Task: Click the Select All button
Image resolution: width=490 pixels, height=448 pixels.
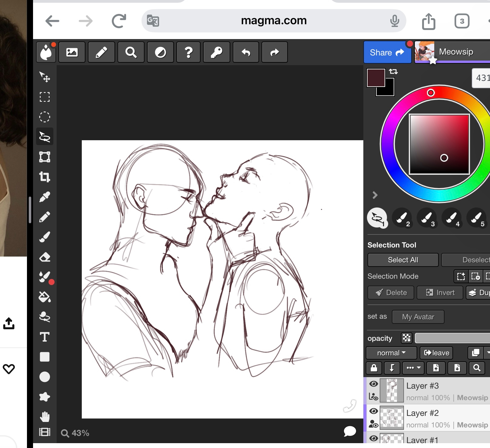Action: [403, 260]
